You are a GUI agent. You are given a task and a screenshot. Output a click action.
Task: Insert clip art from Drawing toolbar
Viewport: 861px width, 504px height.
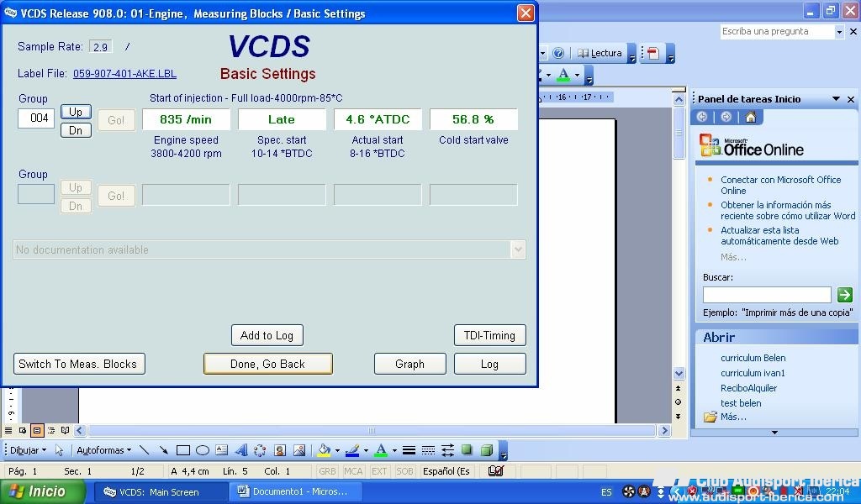[279, 450]
